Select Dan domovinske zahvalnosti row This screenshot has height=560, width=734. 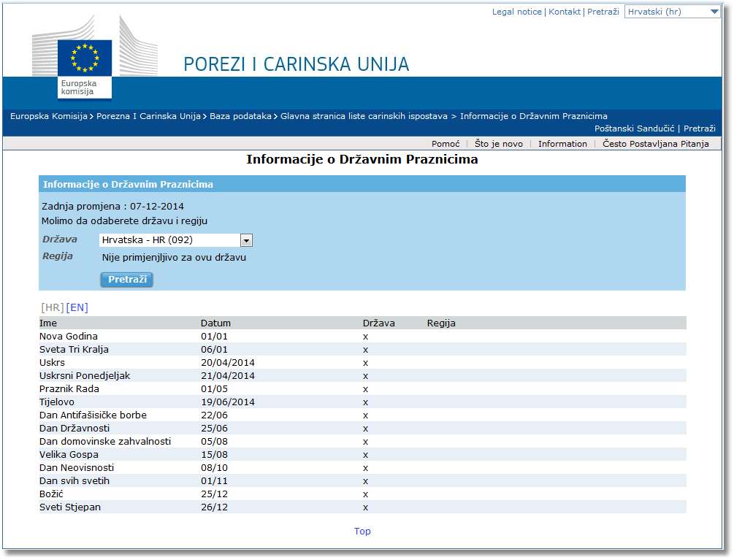pos(363,441)
